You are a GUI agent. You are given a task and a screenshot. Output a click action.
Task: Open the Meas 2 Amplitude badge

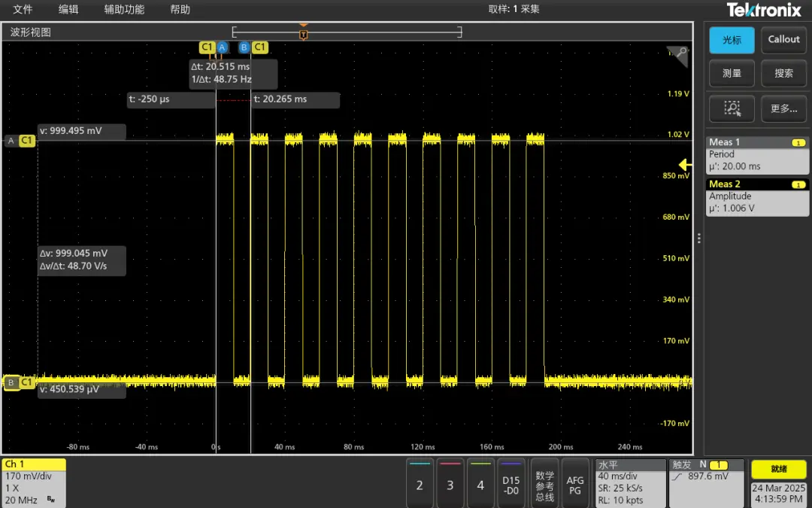pos(757,197)
